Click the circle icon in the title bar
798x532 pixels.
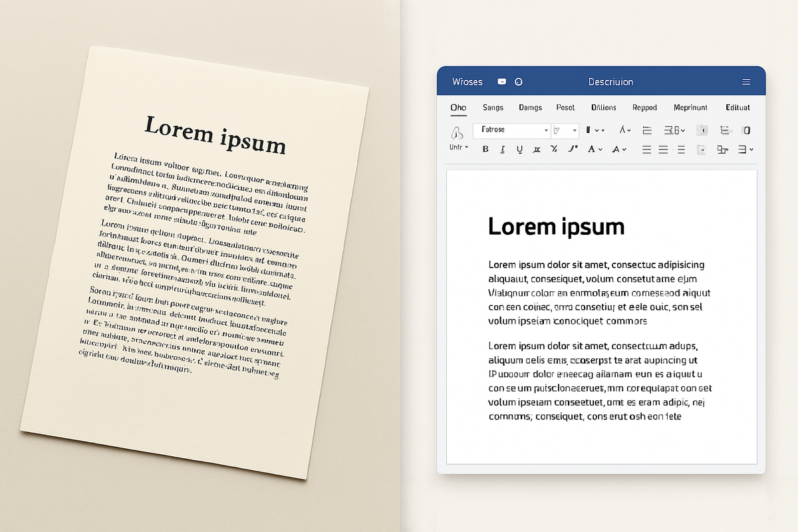(519, 82)
